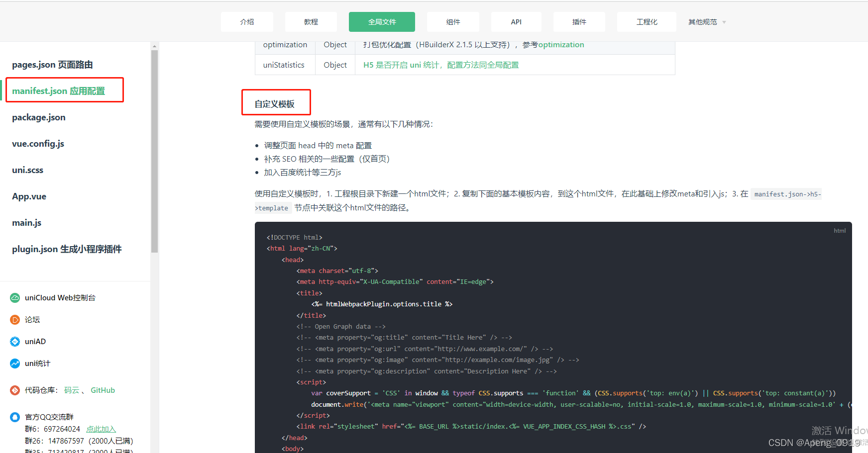Open vue.config.js sidebar entry

pyautogui.click(x=38, y=144)
